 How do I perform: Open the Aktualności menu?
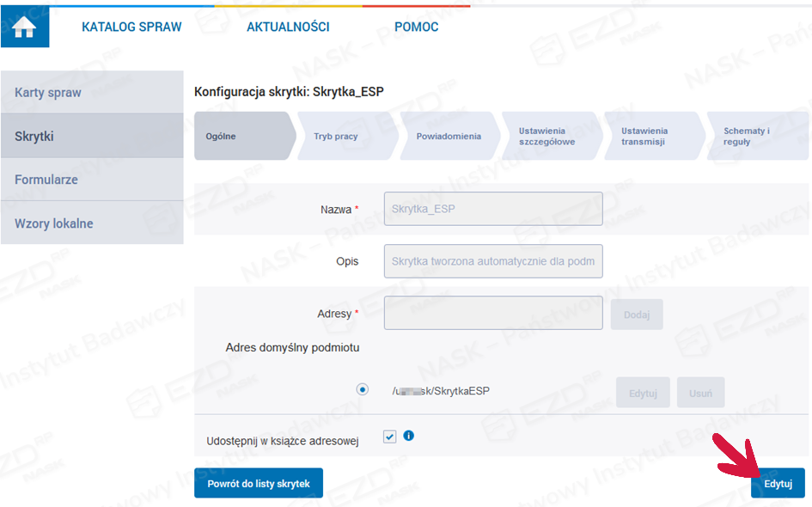(x=288, y=27)
